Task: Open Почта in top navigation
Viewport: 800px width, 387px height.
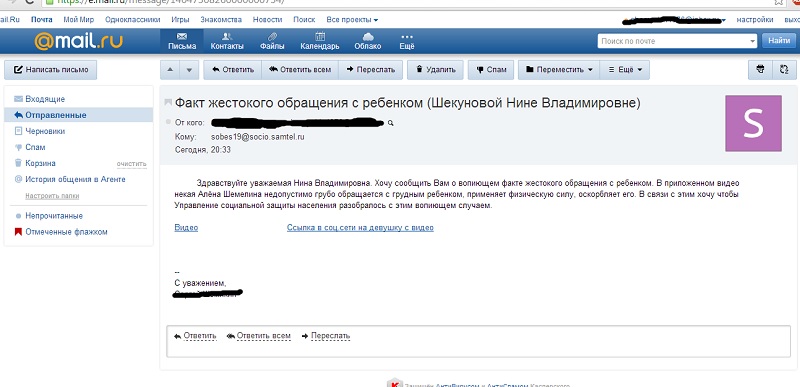Action: point(42,20)
